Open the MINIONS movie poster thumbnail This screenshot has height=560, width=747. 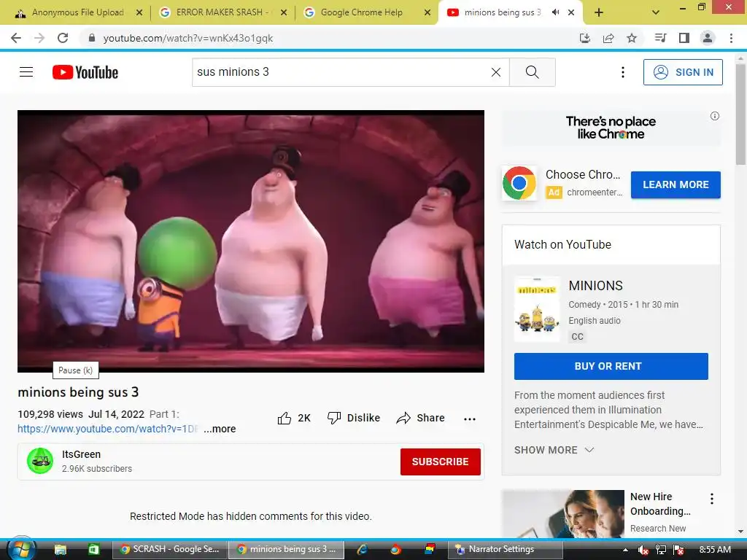coord(537,309)
